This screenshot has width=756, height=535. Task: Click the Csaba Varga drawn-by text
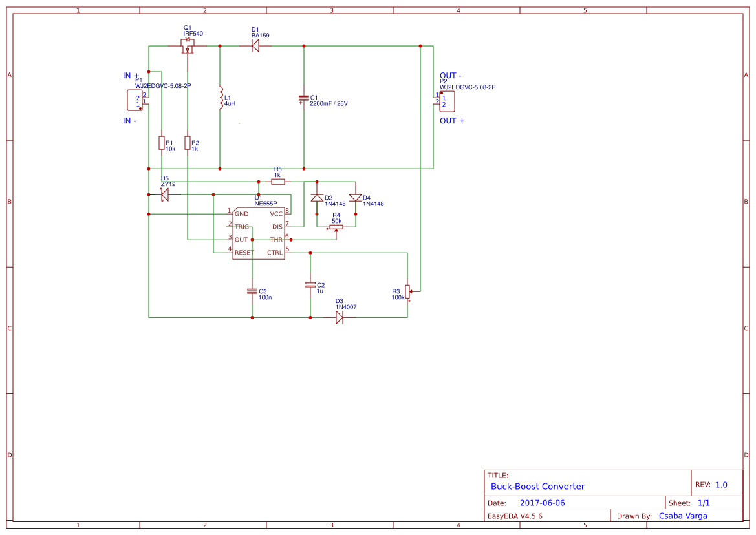coord(684,516)
